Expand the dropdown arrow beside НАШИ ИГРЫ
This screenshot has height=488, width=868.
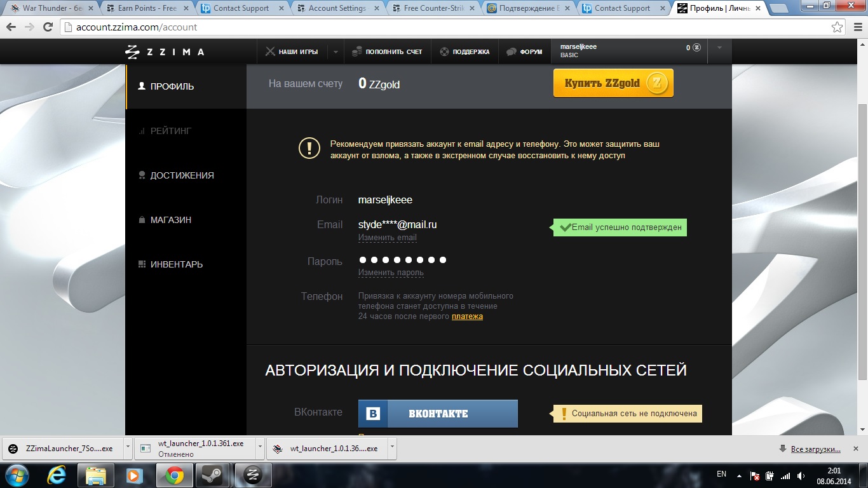click(336, 51)
